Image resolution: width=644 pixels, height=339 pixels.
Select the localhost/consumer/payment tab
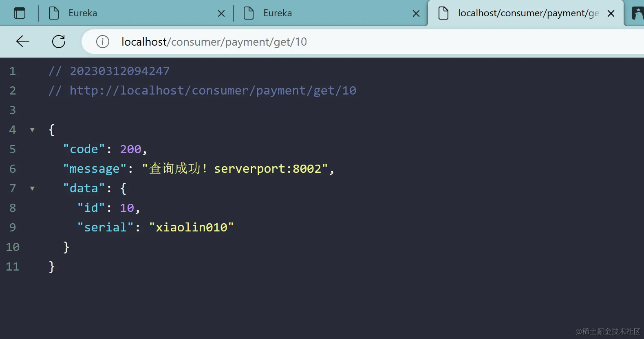[x=526, y=13]
